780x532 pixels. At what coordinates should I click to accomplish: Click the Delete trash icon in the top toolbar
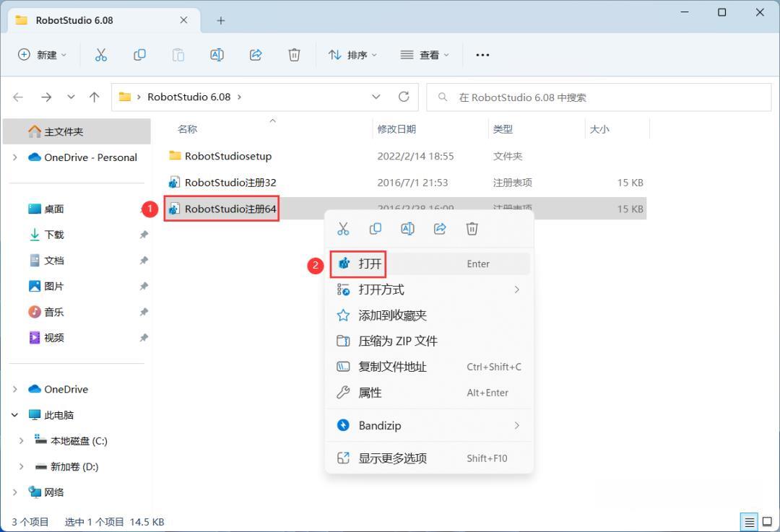pos(294,55)
